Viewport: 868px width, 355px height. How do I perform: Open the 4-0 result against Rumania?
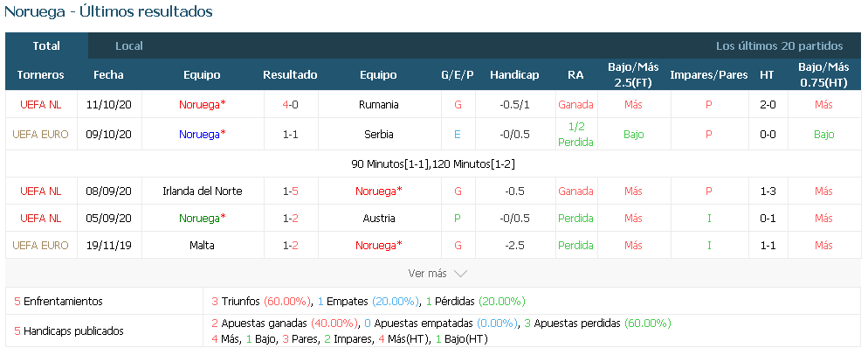(x=290, y=105)
